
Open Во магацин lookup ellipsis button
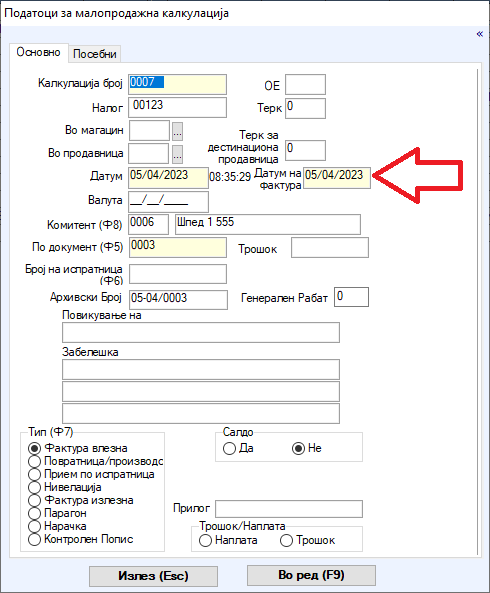177,131
